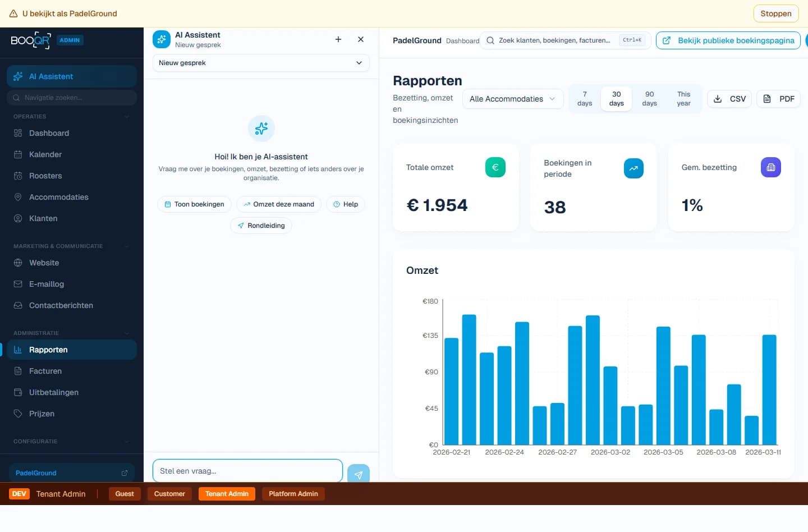
Task: Open the Alle Accommodaties dropdown
Action: 512,99
